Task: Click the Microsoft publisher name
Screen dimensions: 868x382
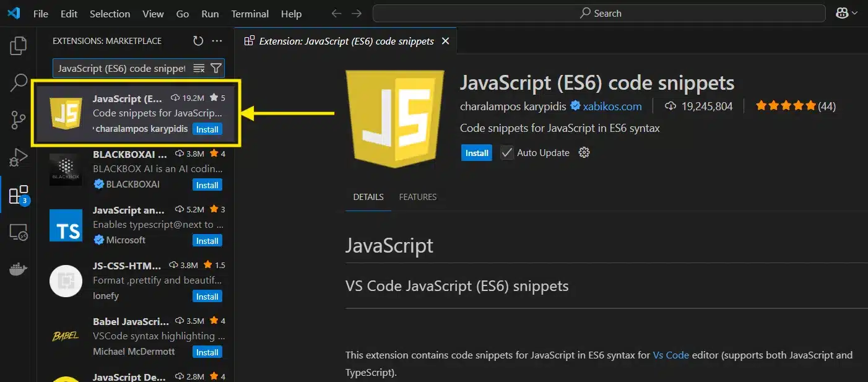Action: tap(126, 240)
